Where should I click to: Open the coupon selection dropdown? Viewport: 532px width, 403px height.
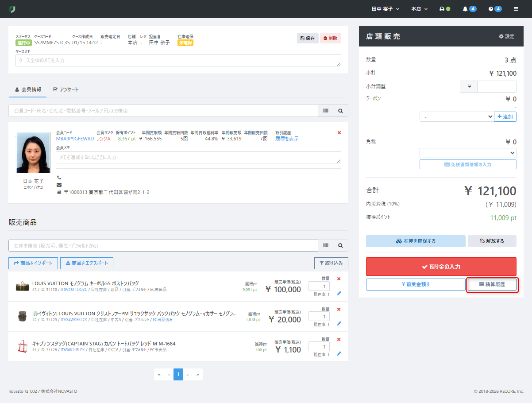tap(456, 116)
